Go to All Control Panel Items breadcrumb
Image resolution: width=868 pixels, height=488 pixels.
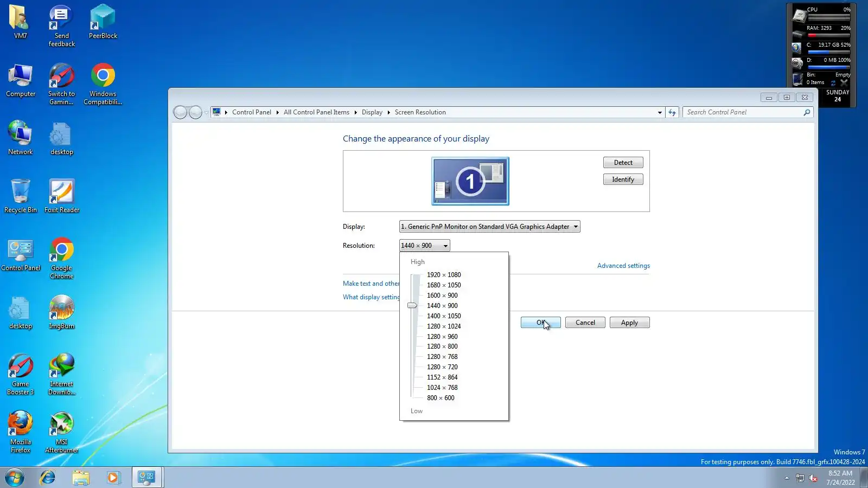click(316, 112)
